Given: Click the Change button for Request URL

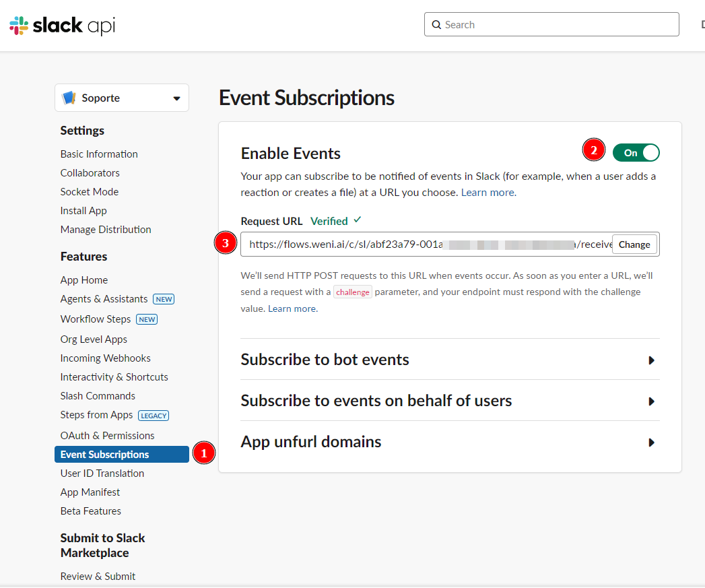Looking at the screenshot, I should [x=634, y=244].
